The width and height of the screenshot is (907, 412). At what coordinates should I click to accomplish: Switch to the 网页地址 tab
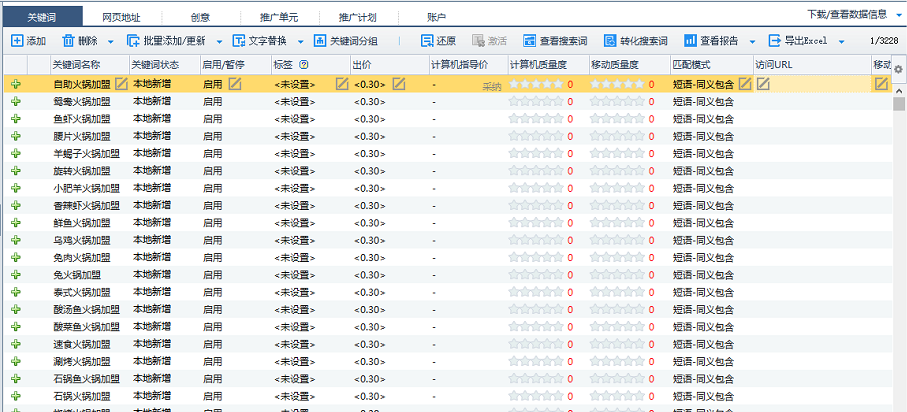[x=121, y=17]
